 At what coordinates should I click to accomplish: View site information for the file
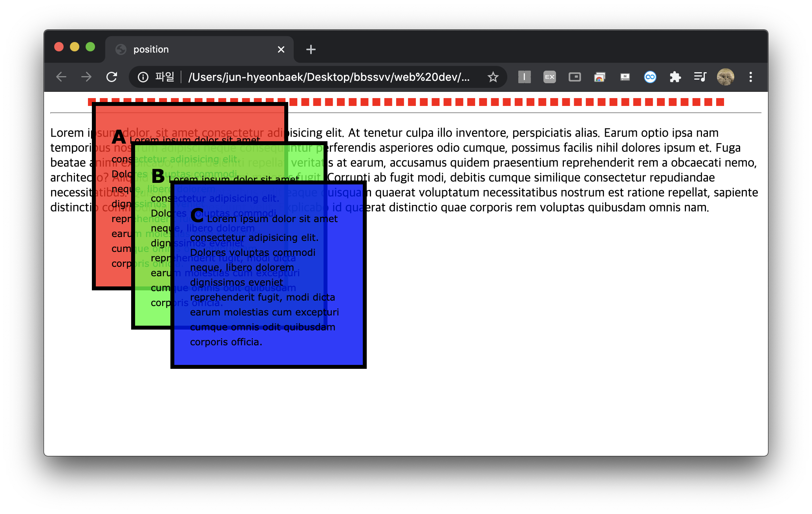[143, 77]
